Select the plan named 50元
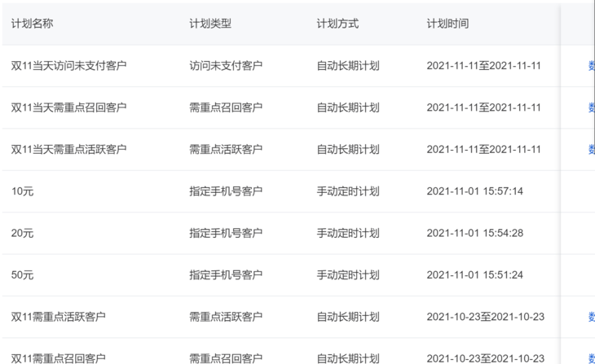This screenshot has width=595, height=364. pos(22,274)
